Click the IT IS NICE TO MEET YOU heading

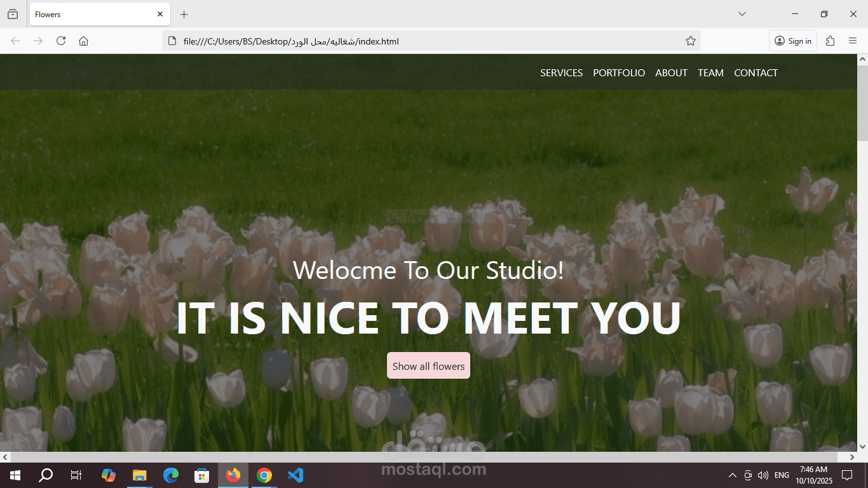coord(428,318)
